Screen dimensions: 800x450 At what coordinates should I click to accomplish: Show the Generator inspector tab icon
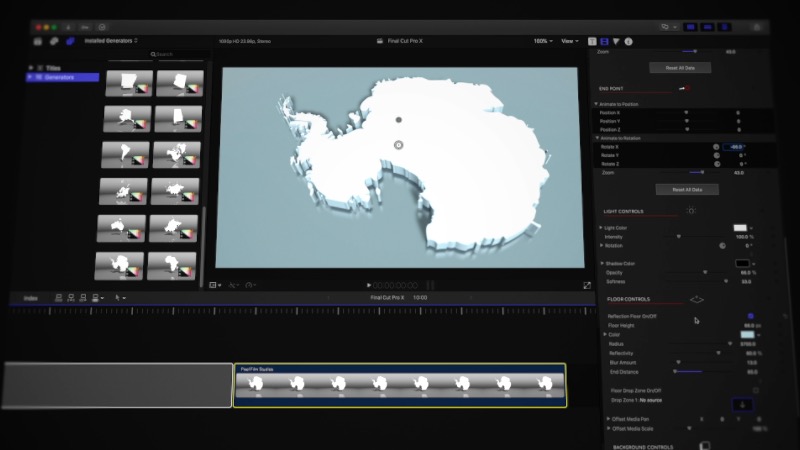592,41
